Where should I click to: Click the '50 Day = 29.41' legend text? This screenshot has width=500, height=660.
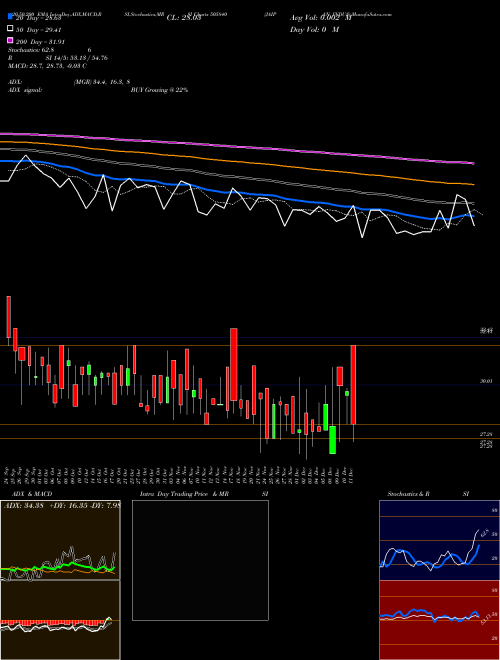(39, 30)
